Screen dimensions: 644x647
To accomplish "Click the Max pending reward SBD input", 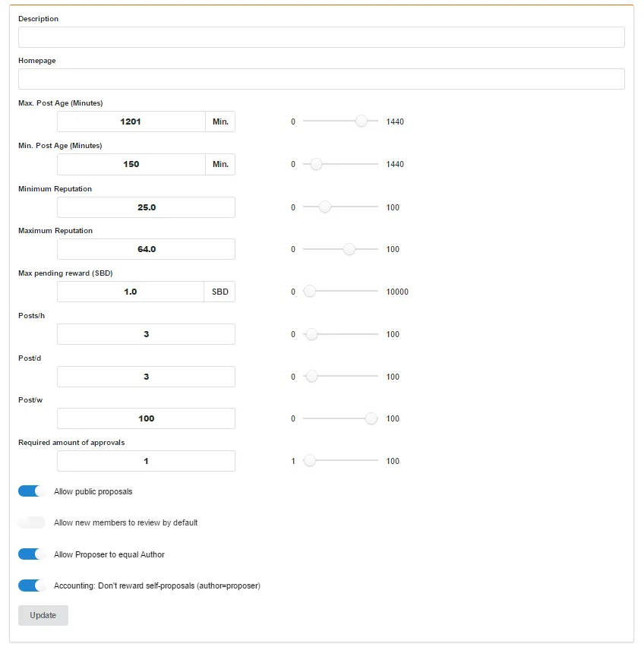I will [130, 292].
